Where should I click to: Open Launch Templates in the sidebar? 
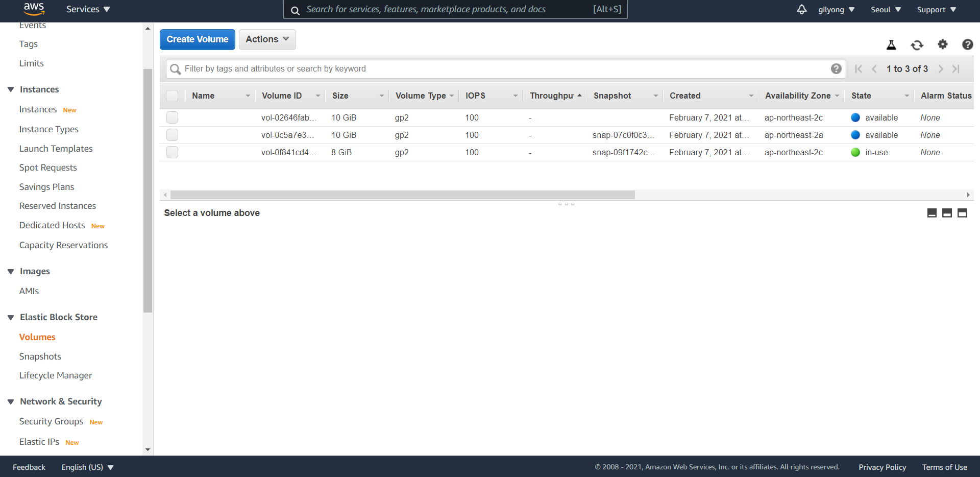tap(56, 149)
